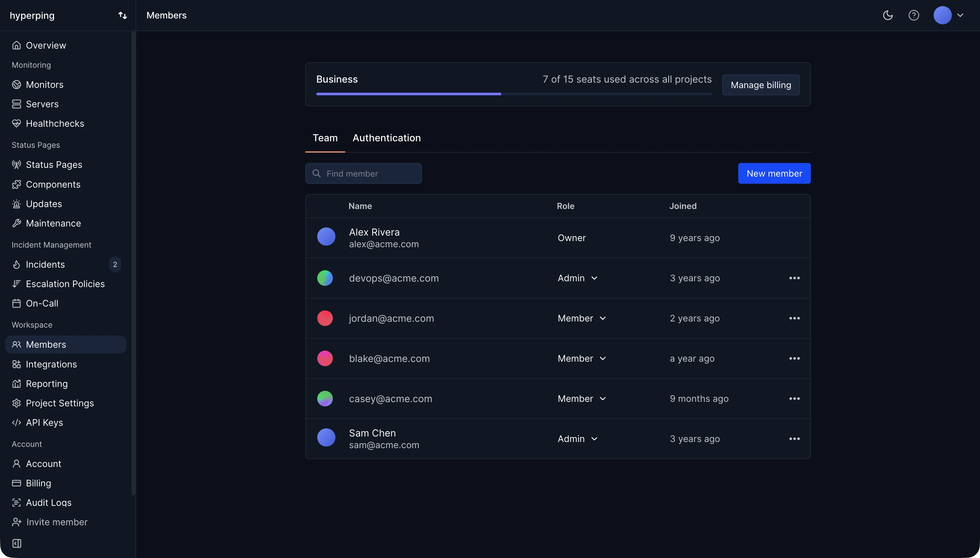
Task: Click the Business plan label
Action: click(x=337, y=79)
